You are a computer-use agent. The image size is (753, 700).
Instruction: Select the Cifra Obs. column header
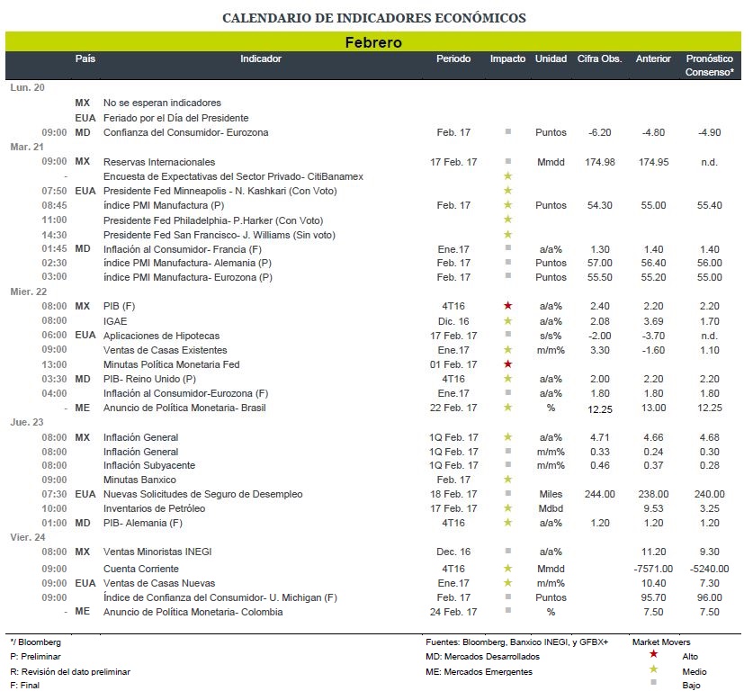(x=599, y=58)
